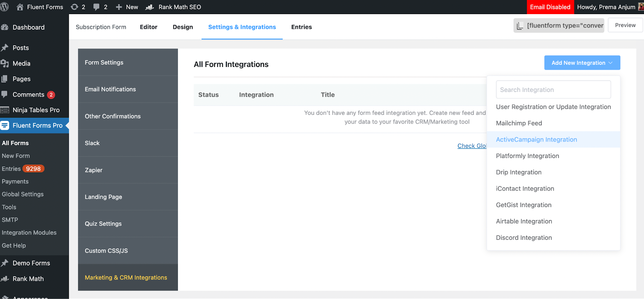Follow the Check Global link

[x=472, y=146]
